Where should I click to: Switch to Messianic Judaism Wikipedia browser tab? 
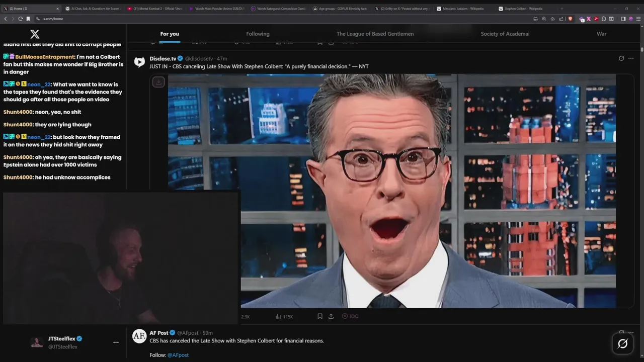pos(464,9)
